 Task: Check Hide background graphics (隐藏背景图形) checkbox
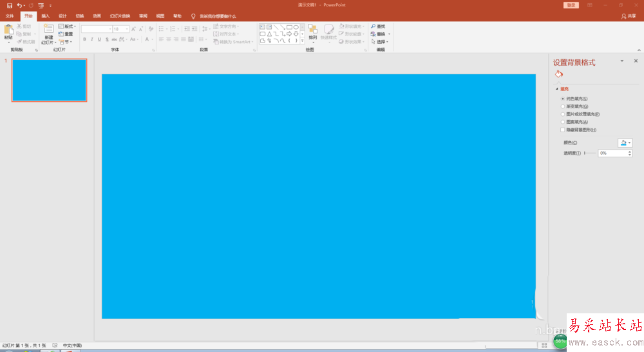[563, 130]
